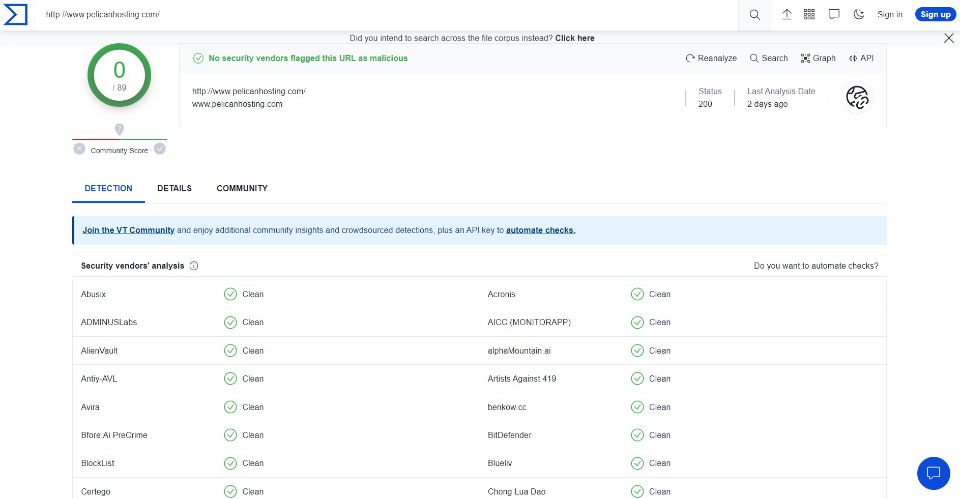Viewport: 960px width, 499px height.
Task: Click the Artists Against 419 vendor name
Action: (x=522, y=379)
